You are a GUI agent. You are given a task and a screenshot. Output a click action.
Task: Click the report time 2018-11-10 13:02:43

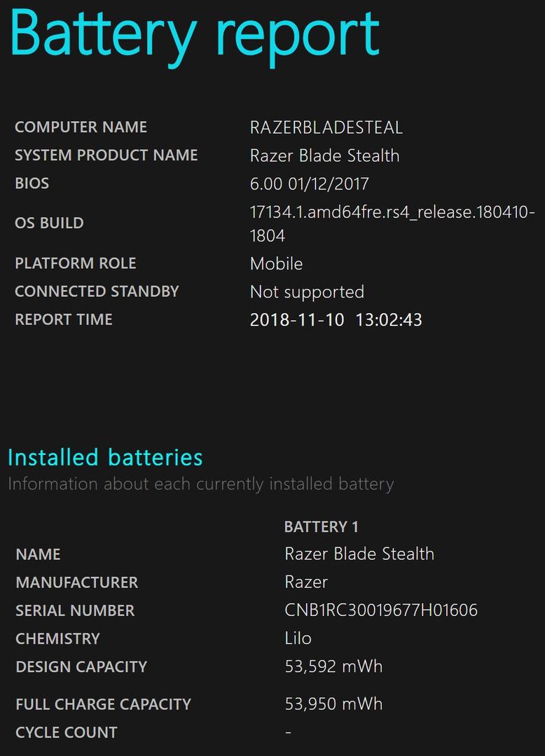(336, 320)
